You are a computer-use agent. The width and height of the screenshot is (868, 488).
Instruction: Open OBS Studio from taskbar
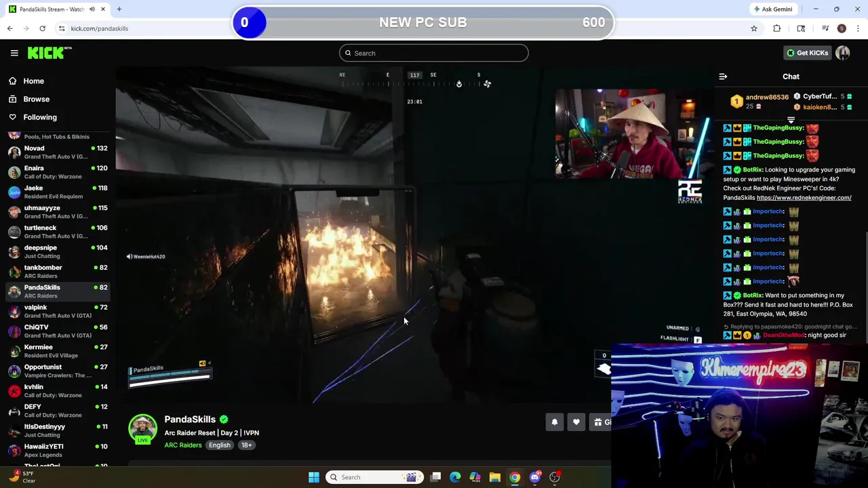click(x=555, y=477)
